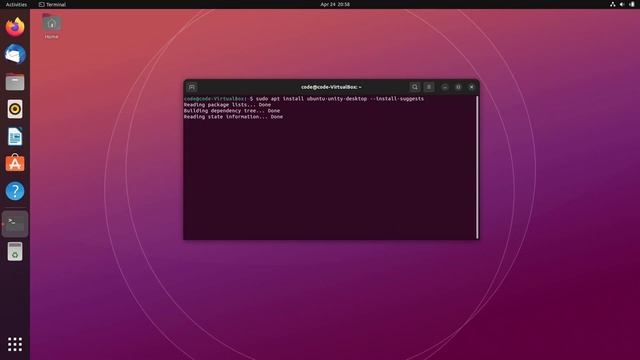The width and height of the screenshot is (640, 360).
Task: Click the battery power icon in top bar
Action: coord(632,4)
